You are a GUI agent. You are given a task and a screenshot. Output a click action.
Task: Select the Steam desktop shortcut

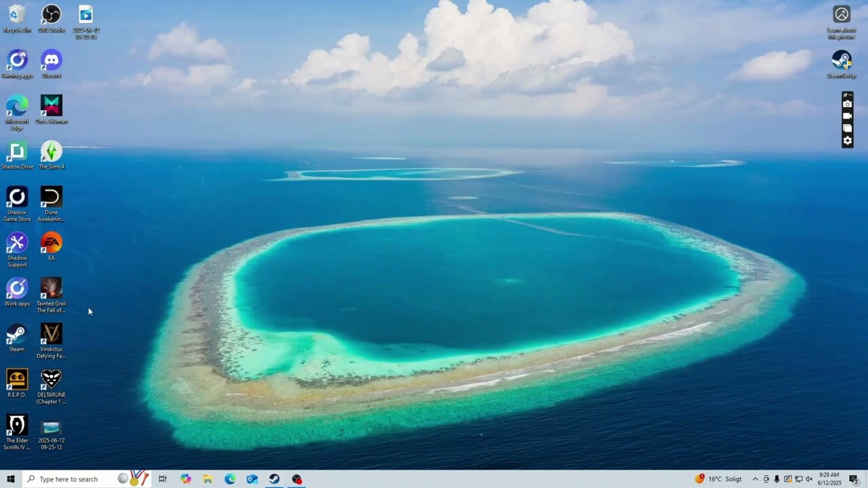pyautogui.click(x=17, y=337)
